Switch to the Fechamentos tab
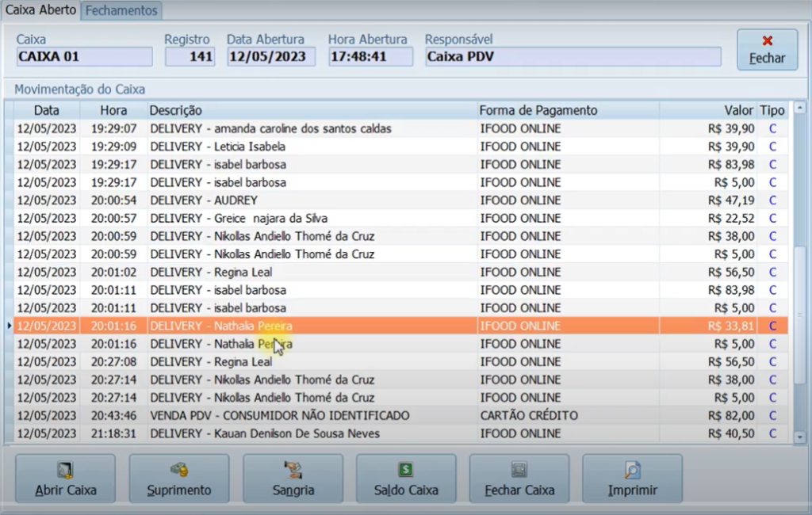812x515 pixels. point(121,10)
